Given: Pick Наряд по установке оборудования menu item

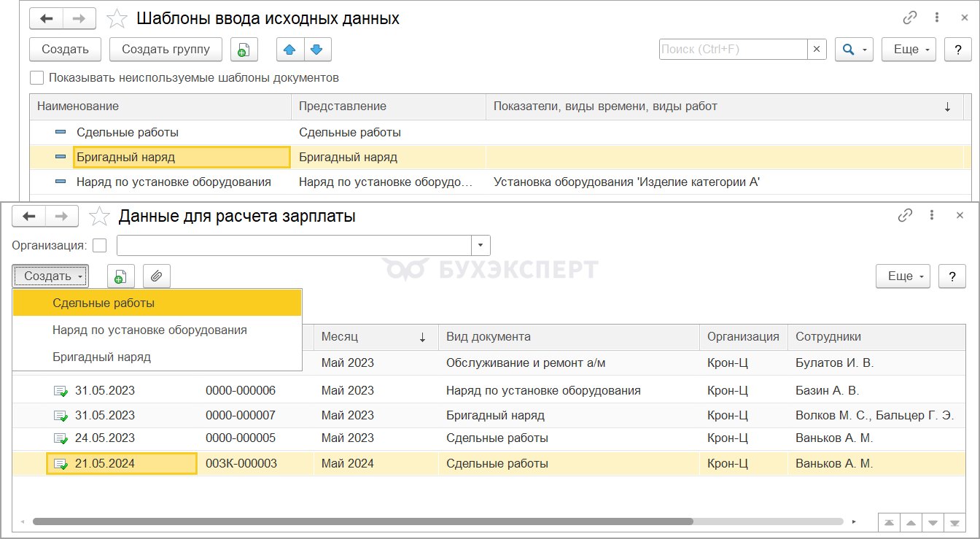Looking at the screenshot, I should (149, 330).
